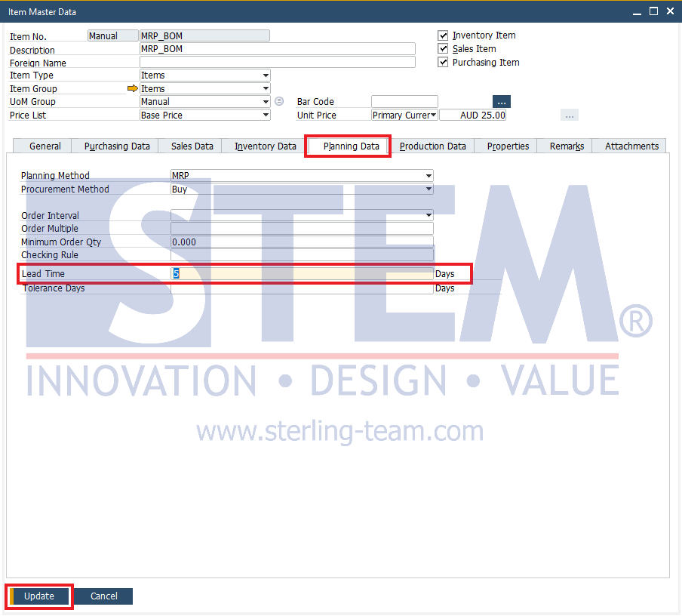Open the Inventory Data tab

265,146
